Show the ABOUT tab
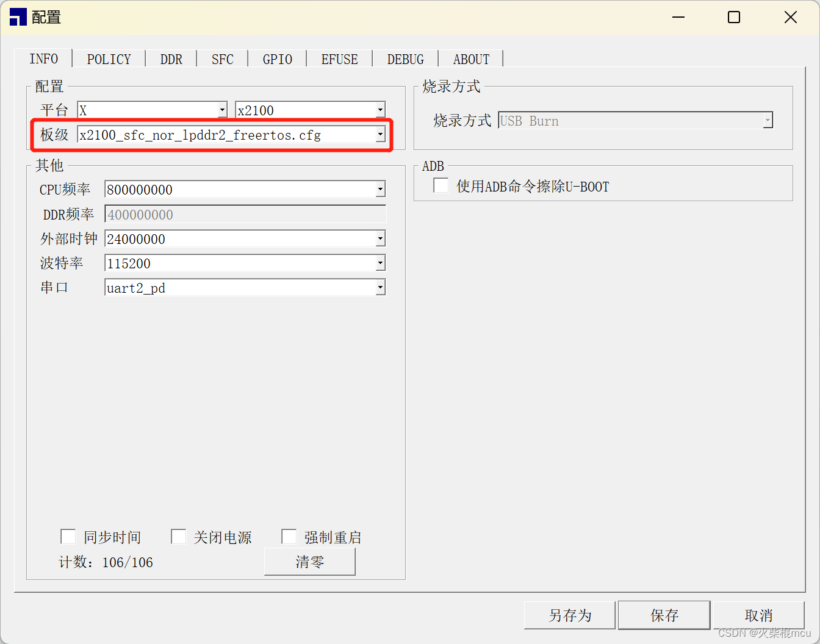Image resolution: width=820 pixels, height=644 pixels. pyautogui.click(x=471, y=59)
